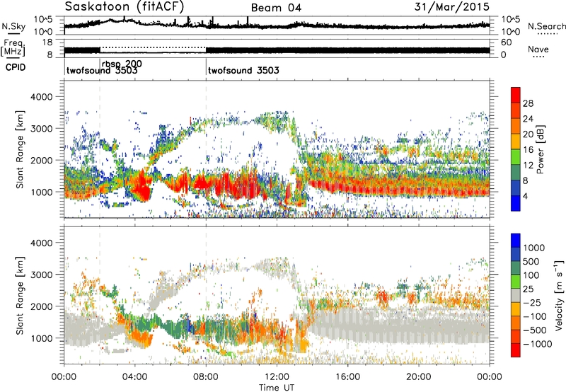Click the '20:00' time axis tick label

(x=419, y=377)
